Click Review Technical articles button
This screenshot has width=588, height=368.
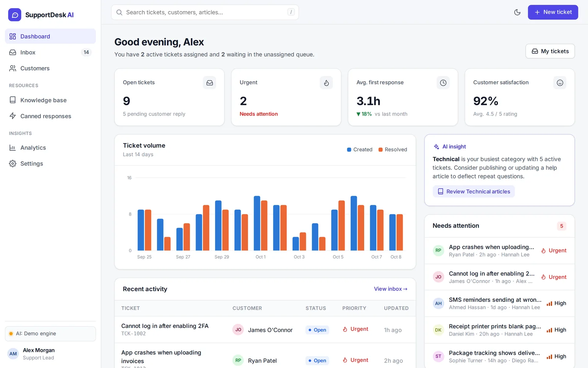474,191
